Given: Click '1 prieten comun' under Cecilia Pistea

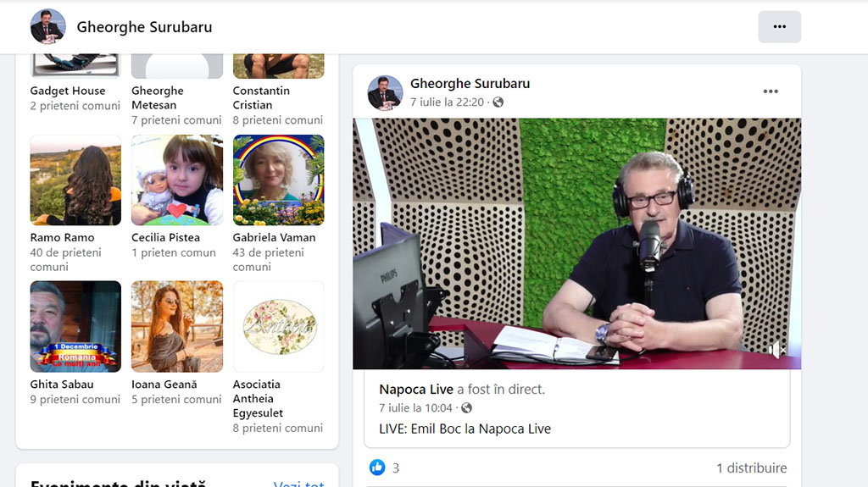Looking at the screenshot, I should point(174,253).
